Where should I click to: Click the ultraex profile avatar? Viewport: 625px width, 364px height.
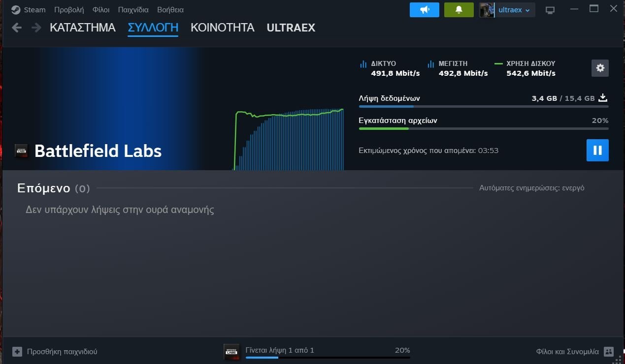(x=487, y=10)
